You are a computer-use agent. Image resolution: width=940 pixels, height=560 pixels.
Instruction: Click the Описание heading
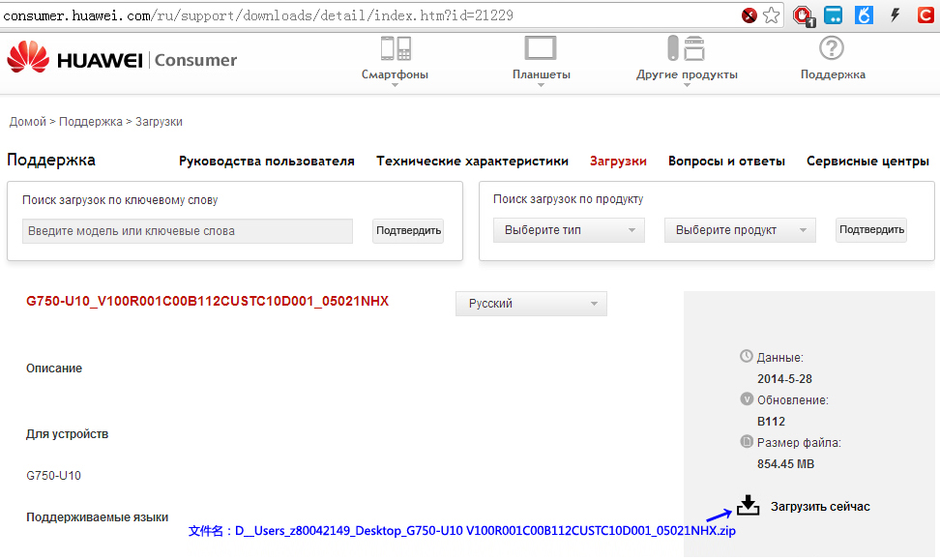point(54,368)
